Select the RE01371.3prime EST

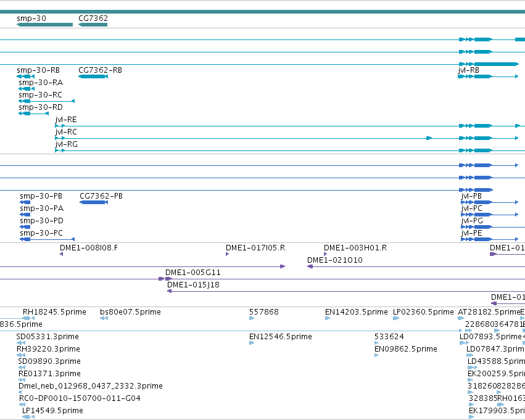[x=22, y=380]
